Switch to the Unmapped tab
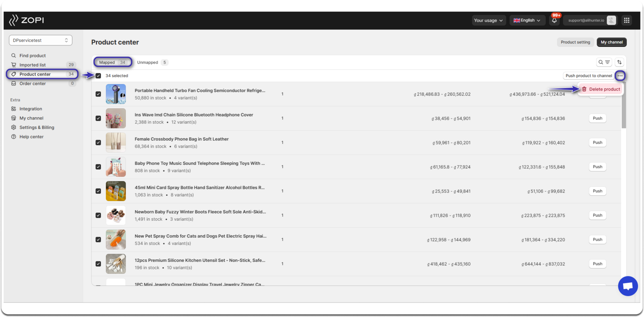 pos(152,62)
